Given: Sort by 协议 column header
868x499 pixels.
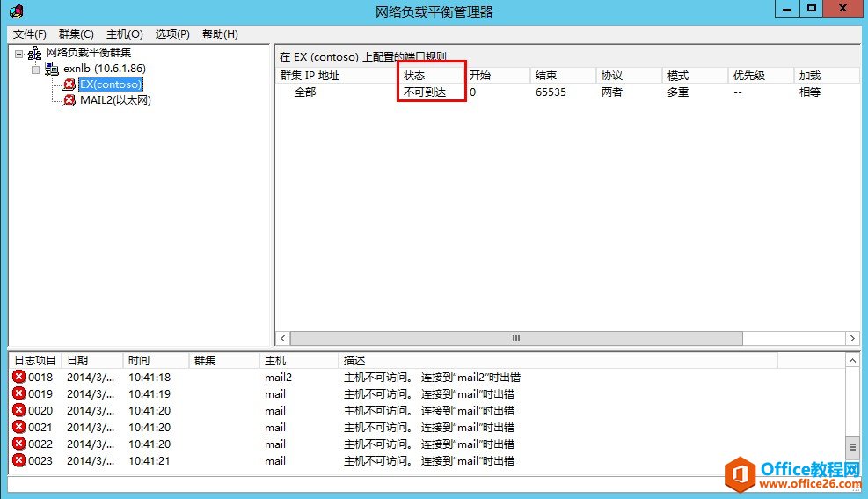Looking at the screenshot, I should 629,76.
